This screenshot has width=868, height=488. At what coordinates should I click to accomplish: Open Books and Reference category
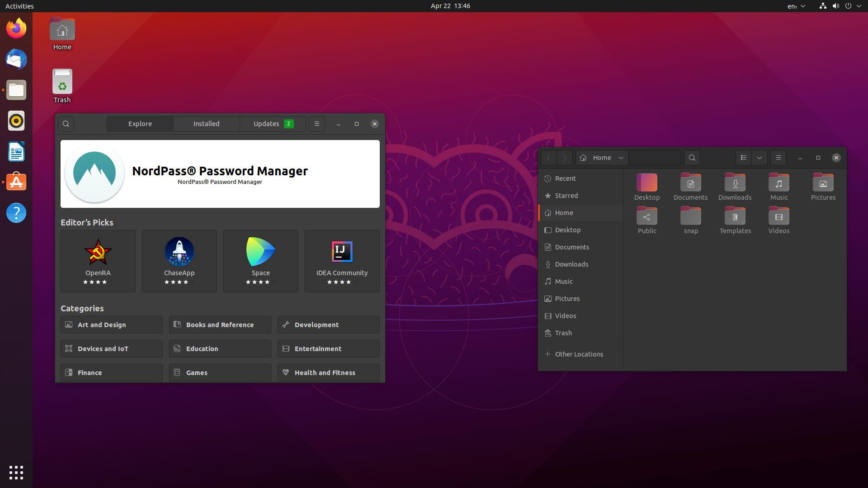(220, 325)
